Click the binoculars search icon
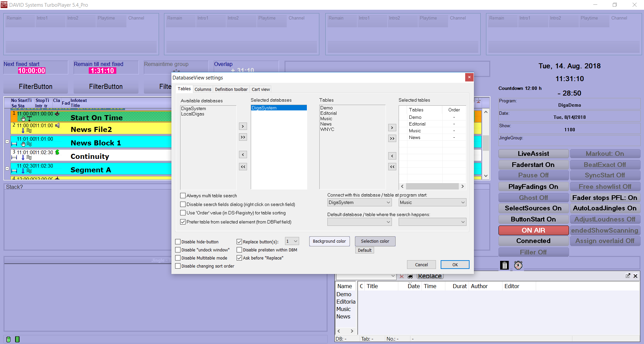Viewport: 644px width, 344px height. 410,276
